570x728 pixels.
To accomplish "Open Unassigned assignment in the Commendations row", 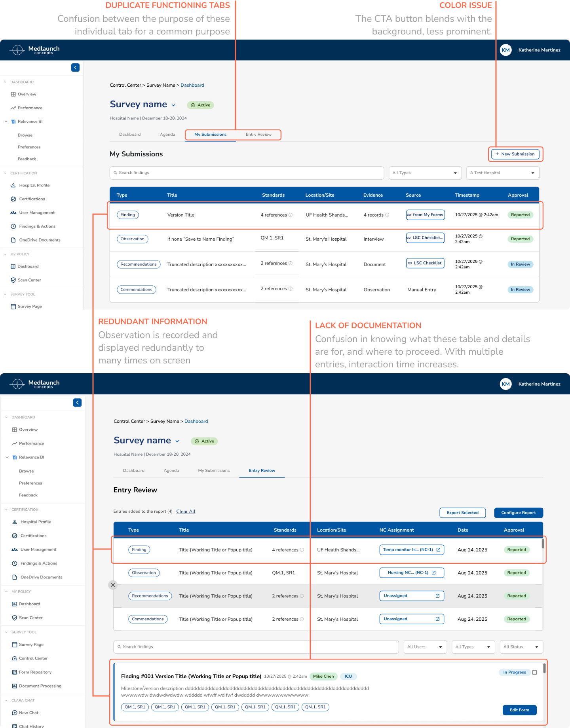I will point(412,619).
